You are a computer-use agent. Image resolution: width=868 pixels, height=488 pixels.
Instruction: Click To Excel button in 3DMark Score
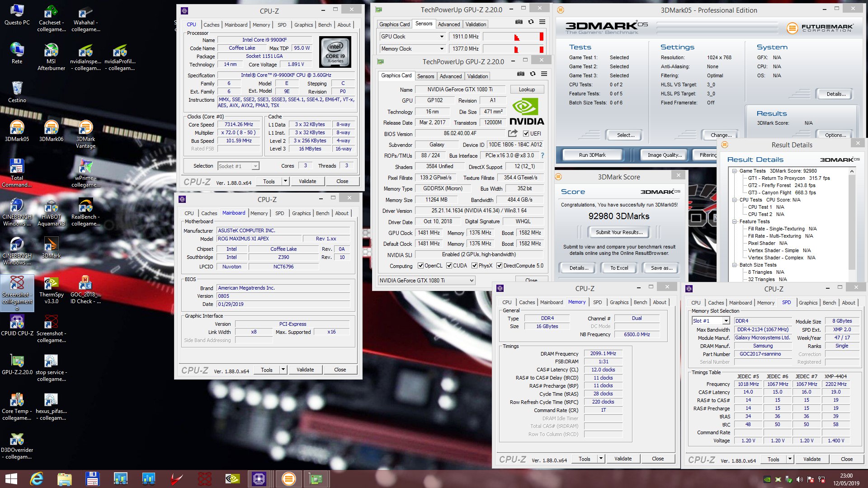point(619,268)
